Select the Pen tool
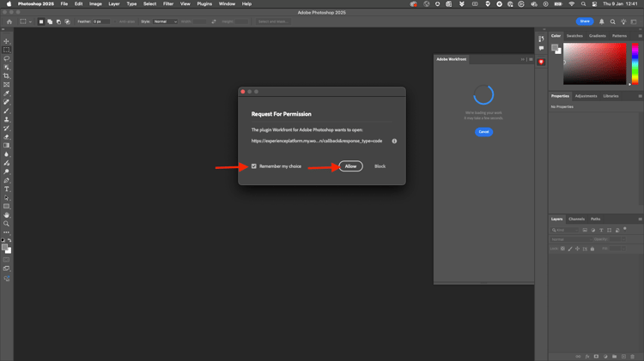This screenshot has width=644, height=361. click(x=6, y=180)
